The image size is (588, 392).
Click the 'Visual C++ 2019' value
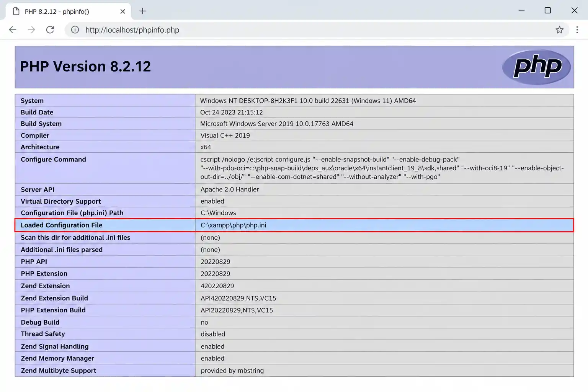coord(225,136)
